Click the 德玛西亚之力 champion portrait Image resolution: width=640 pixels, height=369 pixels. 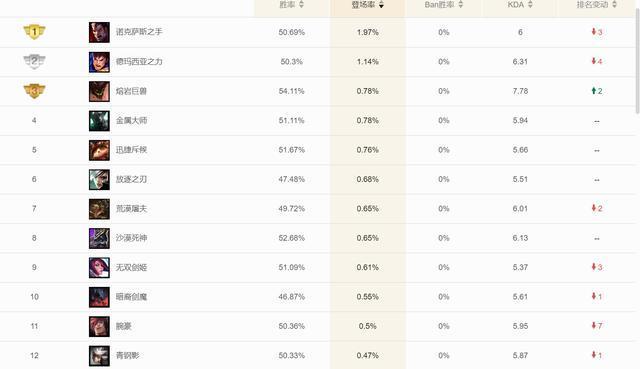pyautogui.click(x=99, y=62)
